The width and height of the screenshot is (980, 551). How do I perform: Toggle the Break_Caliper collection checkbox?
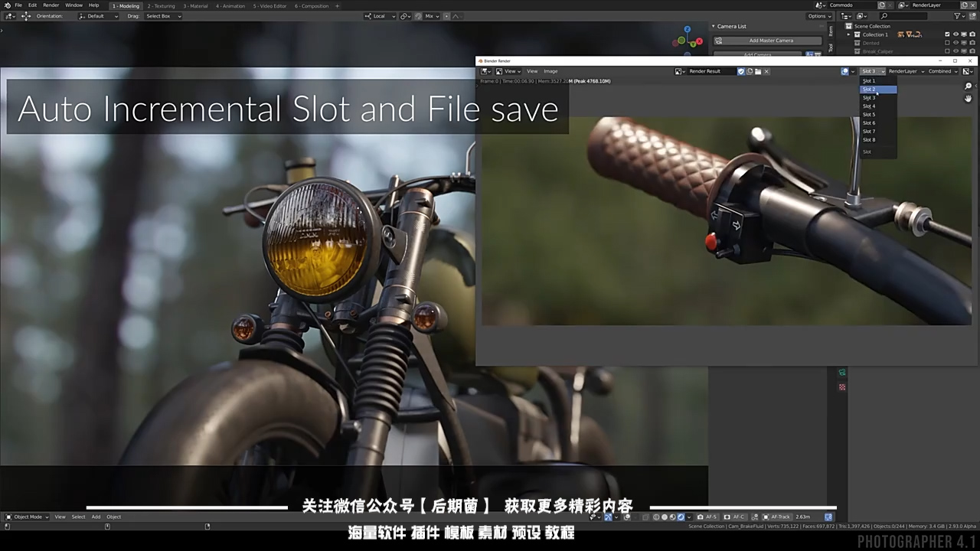(x=947, y=51)
